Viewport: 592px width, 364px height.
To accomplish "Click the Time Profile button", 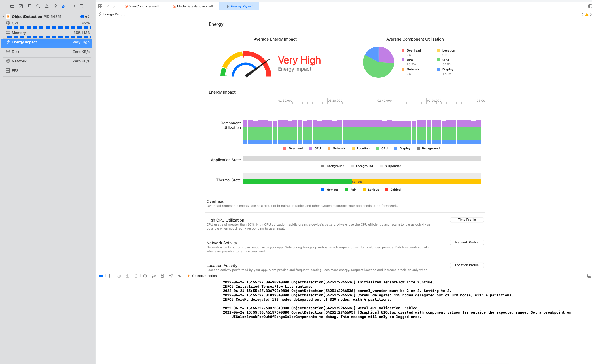I will [467, 220].
